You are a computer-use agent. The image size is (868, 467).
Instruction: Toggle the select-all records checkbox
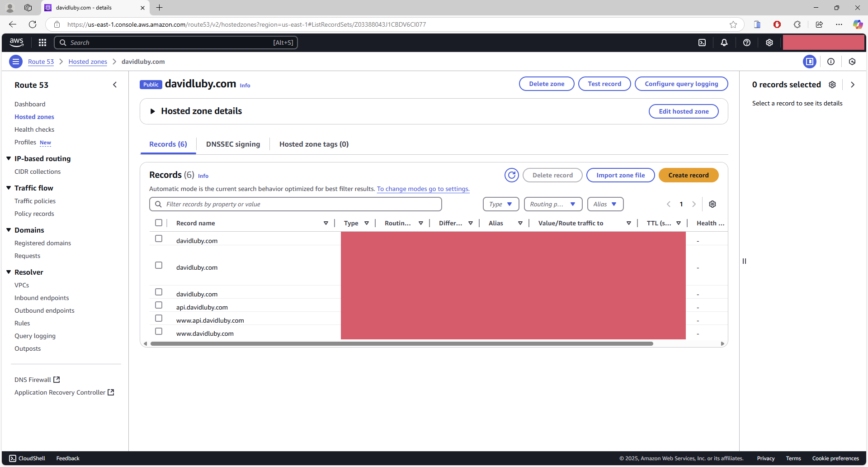click(x=159, y=223)
